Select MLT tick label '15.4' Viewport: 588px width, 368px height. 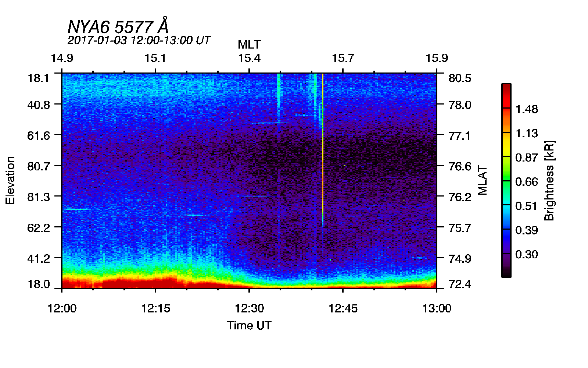point(249,58)
